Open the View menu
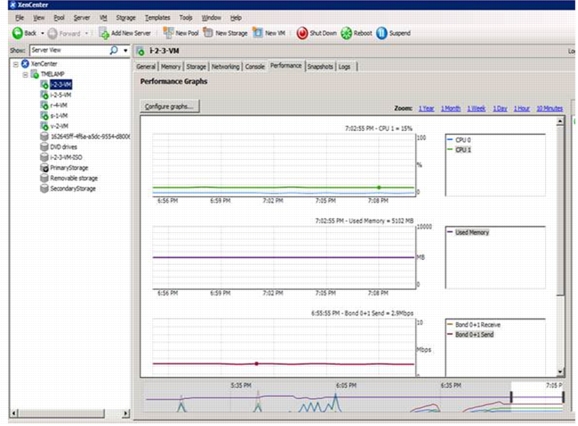 (x=39, y=18)
